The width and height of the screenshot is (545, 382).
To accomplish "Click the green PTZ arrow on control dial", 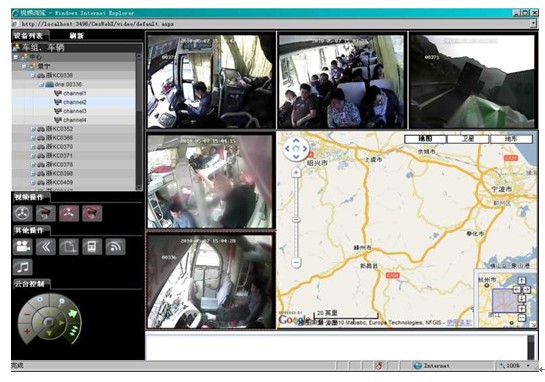I will point(72,314).
